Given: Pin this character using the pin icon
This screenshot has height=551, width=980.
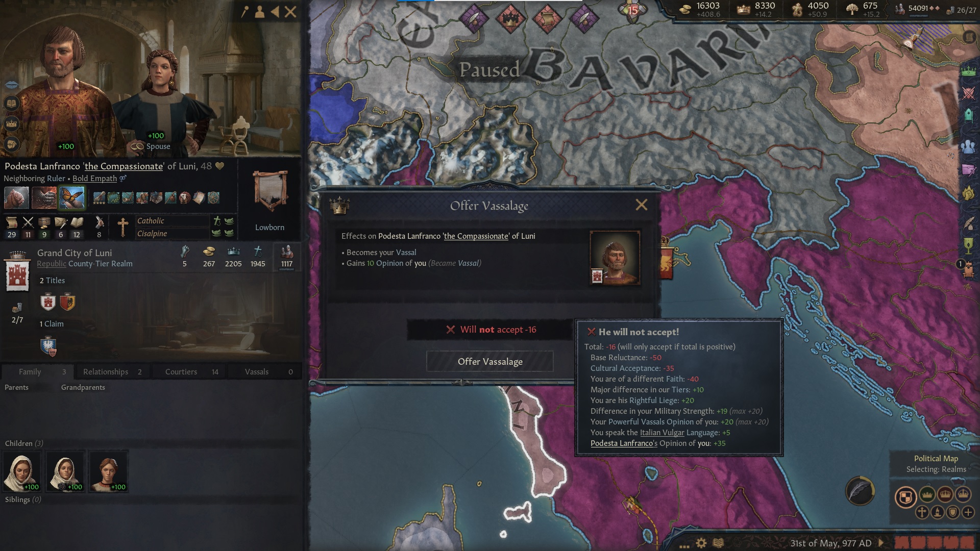Looking at the screenshot, I should [x=245, y=12].
